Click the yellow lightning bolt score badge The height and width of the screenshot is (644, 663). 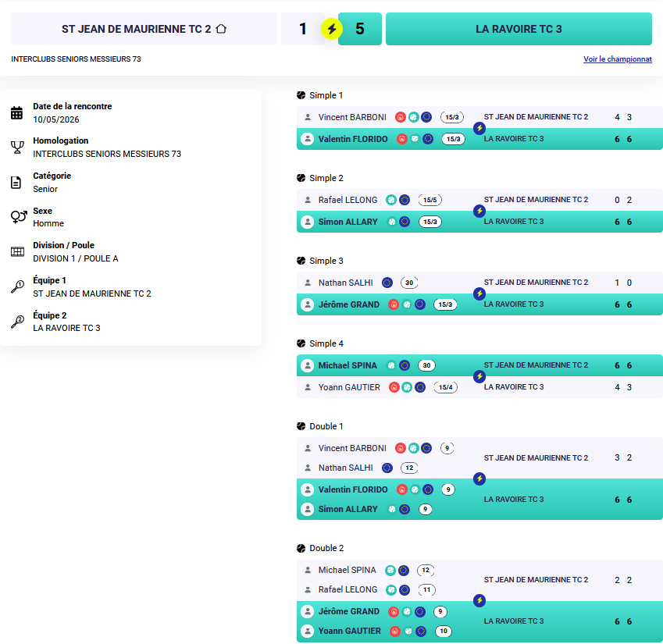tap(332, 29)
